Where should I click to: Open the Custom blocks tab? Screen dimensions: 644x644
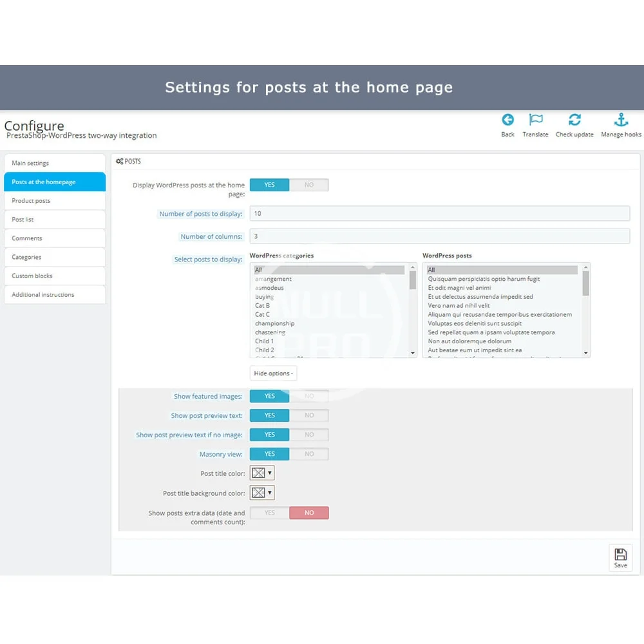coord(55,276)
